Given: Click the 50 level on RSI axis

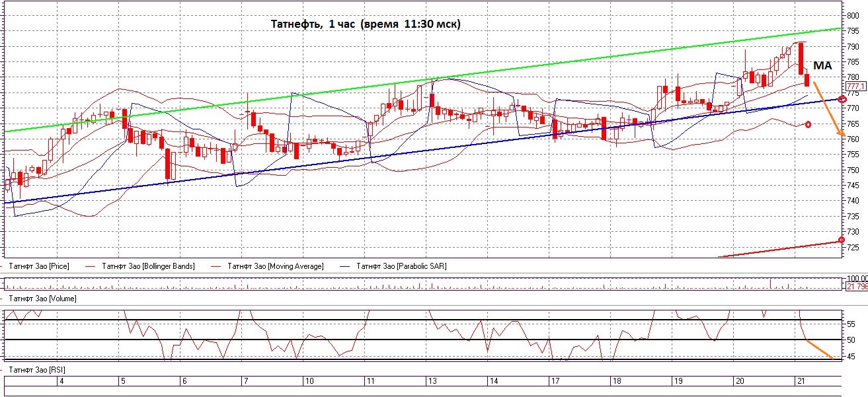Looking at the screenshot, I should (x=851, y=340).
